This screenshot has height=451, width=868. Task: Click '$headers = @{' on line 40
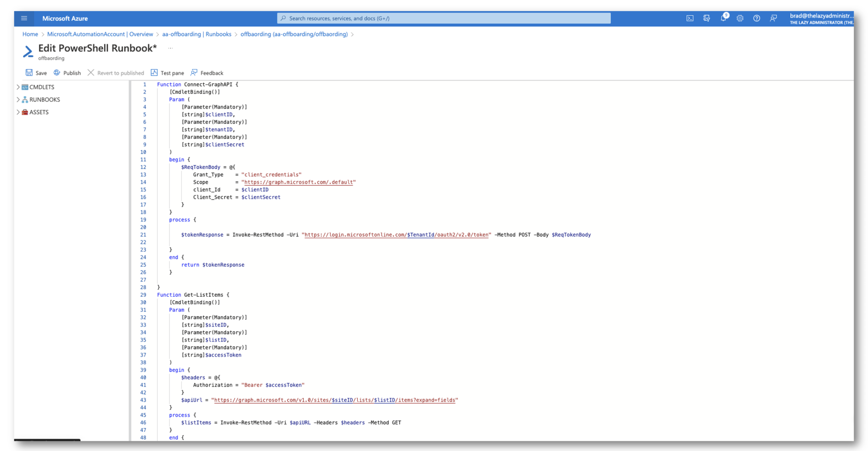pos(200,378)
